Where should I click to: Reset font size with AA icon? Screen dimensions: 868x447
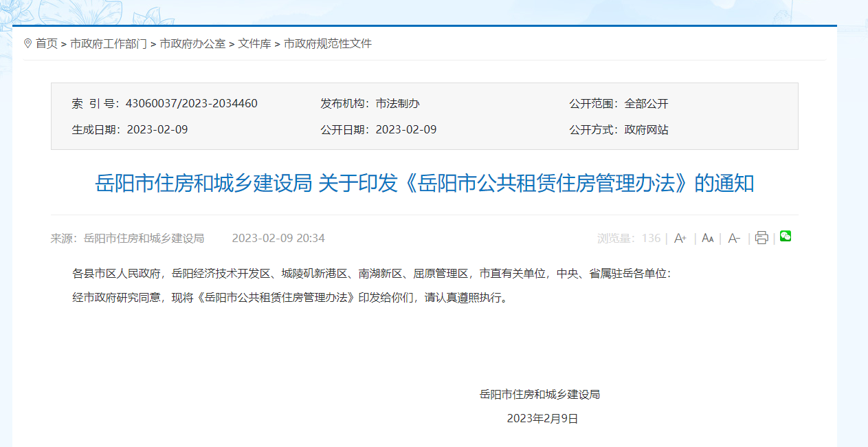pyautogui.click(x=707, y=238)
